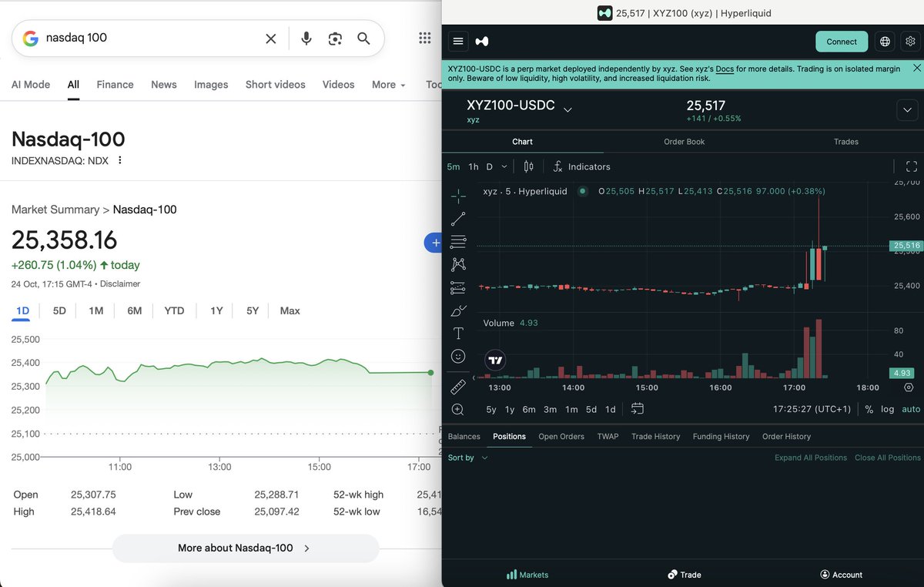Image resolution: width=924 pixels, height=587 pixels.
Task: Open Hyperliquid settings gear
Action: click(x=910, y=42)
